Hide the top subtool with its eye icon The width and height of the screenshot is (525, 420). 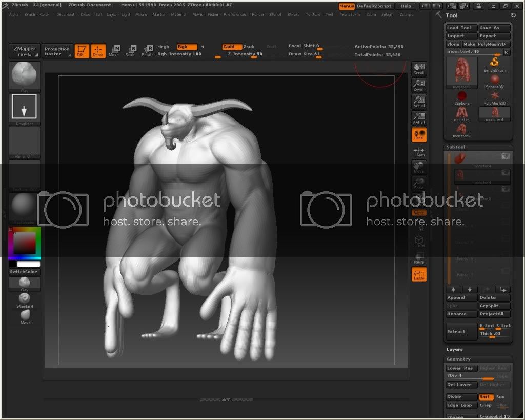[x=505, y=156]
